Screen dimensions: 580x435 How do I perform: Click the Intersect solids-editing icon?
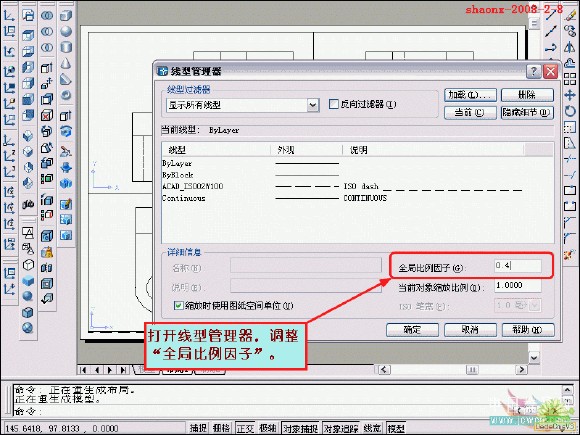(x=47, y=47)
